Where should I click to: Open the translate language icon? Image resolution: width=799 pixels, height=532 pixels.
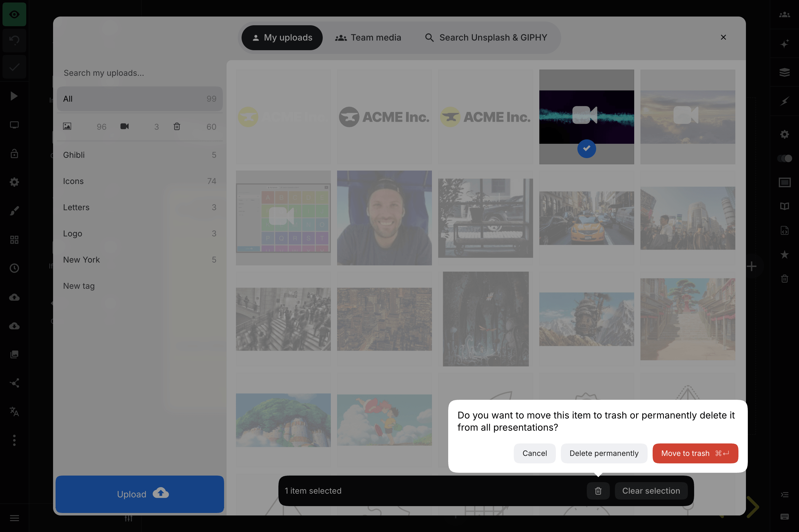click(x=14, y=412)
